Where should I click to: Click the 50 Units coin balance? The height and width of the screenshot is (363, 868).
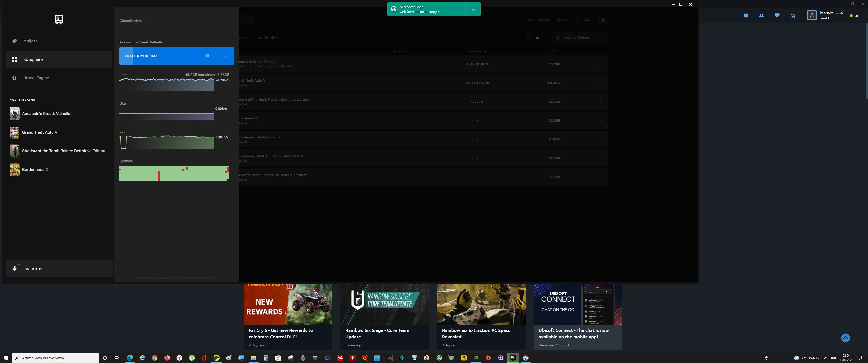coord(854,16)
